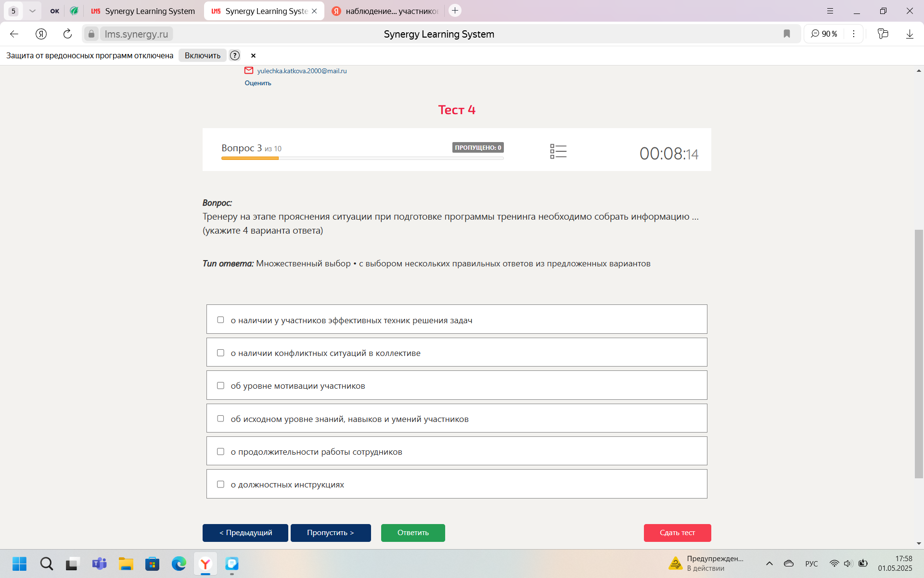Expand the tab group dropdown chevron
This screenshot has height=578, width=924.
point(32,11)
